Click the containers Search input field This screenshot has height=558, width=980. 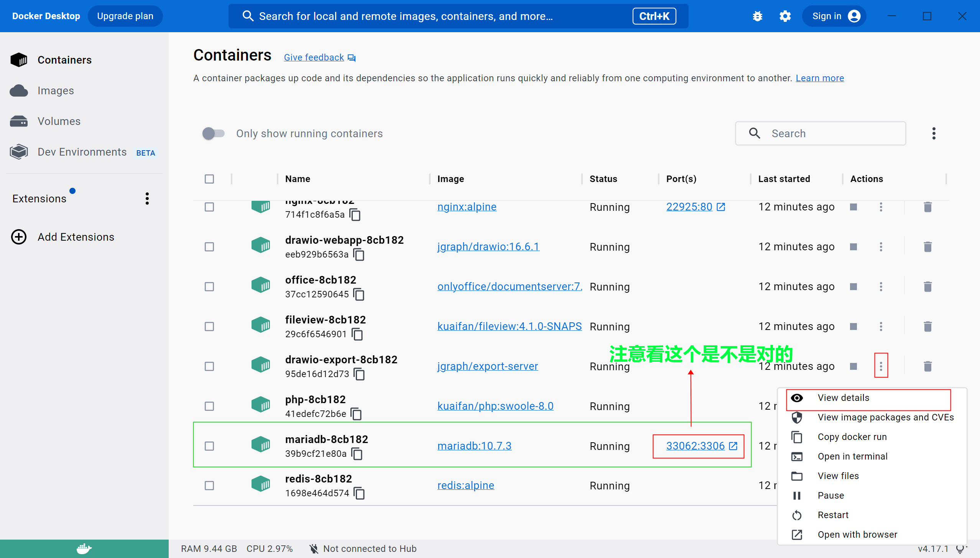click(x=821, y=133)
